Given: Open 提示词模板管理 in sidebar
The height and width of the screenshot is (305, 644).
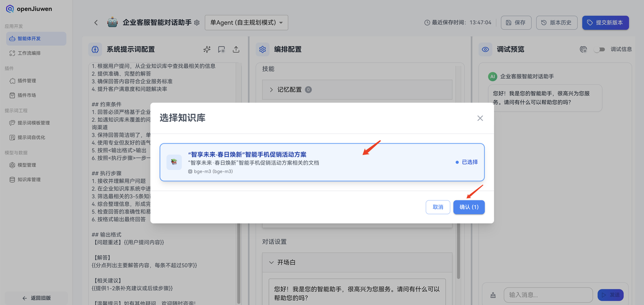Looking at the screenshot, I should coord(36,123).
